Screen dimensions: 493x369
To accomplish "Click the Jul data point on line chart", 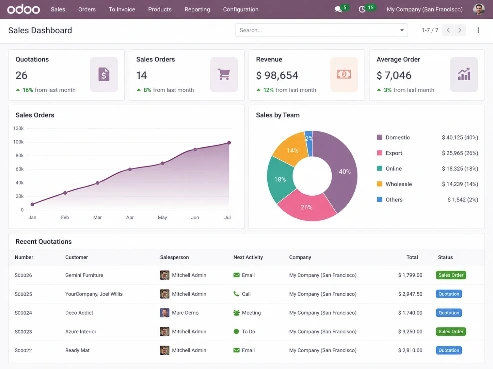I will point(229,143).
